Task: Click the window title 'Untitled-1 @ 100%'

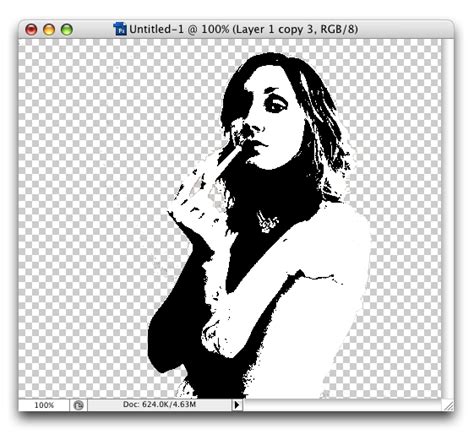Action: click(x=179, y=29)
